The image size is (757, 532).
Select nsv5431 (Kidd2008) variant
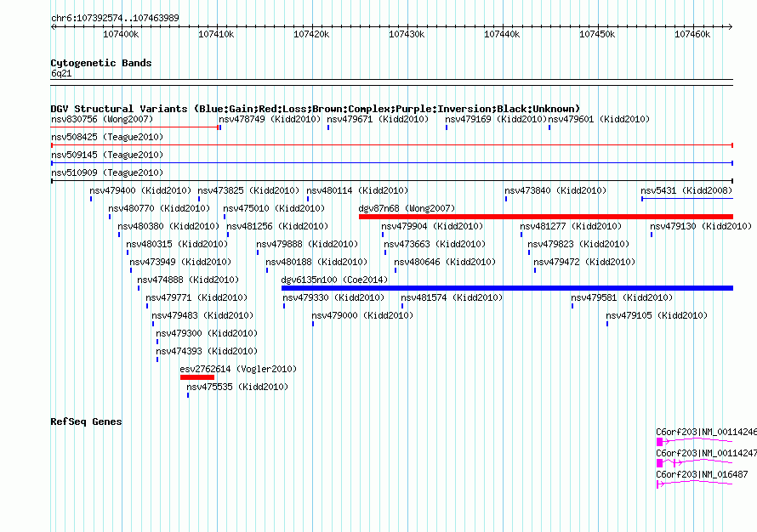[686, 190]
